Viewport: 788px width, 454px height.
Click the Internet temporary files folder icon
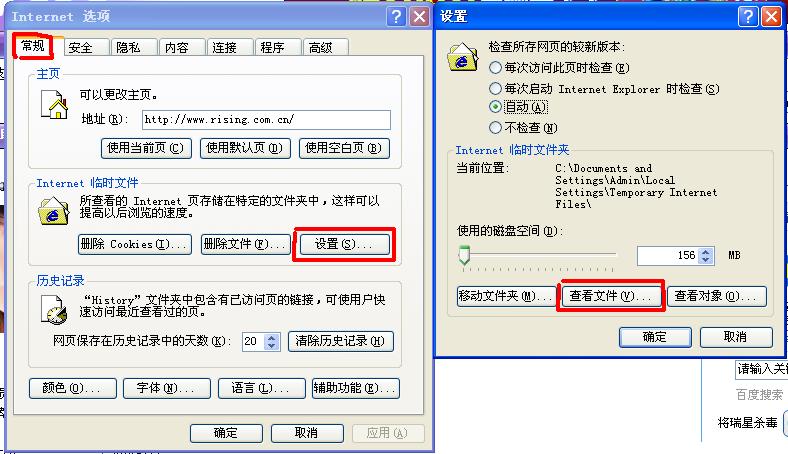[x=53, y=210]
